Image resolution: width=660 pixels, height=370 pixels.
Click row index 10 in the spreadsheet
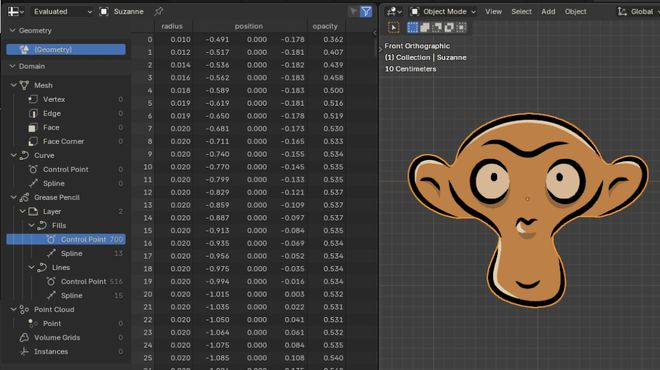(x=147, y=167)
